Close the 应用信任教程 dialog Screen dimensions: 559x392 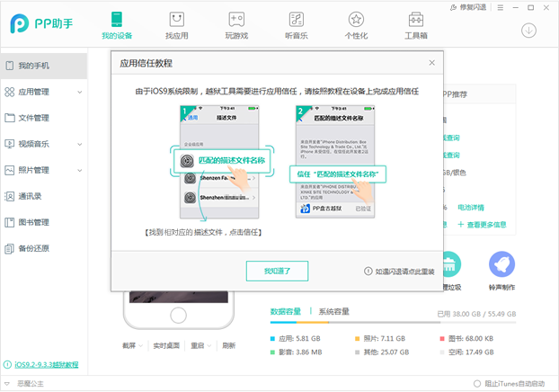click(x=431, y=63)
